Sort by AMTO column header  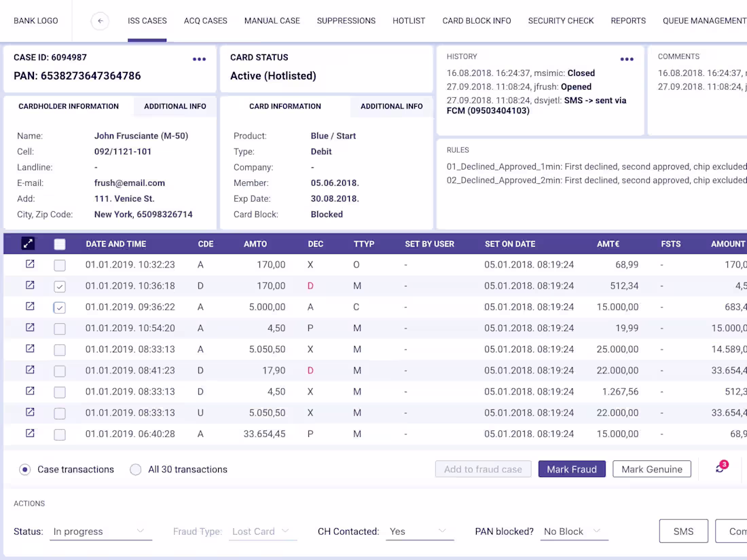[x=255, y=244]
